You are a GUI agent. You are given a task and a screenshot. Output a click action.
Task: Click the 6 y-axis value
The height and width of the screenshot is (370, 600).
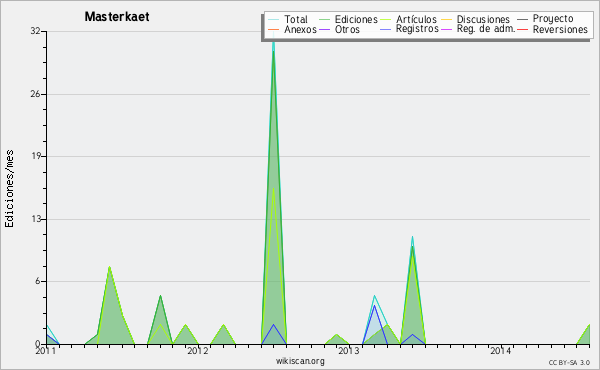point(38,281)
